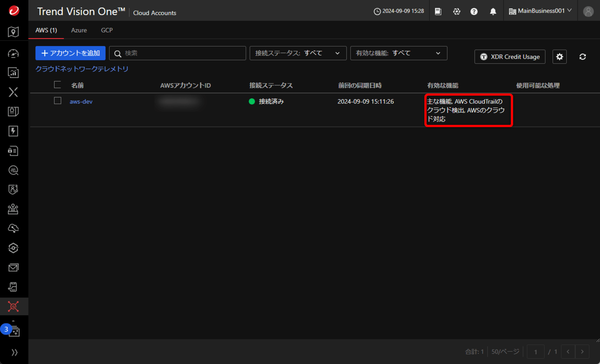This screenshot has height=364, width=600.
Task: Click into the 検索 search field
Action: click(x=178, y=53)
